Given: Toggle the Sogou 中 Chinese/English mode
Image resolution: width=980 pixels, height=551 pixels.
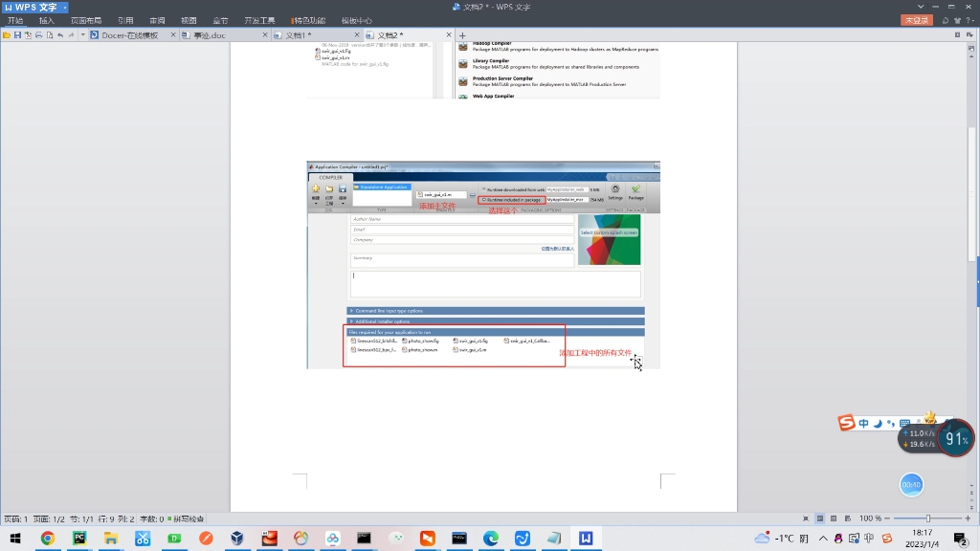Looking at the screenshot, I should coord(864,423).
